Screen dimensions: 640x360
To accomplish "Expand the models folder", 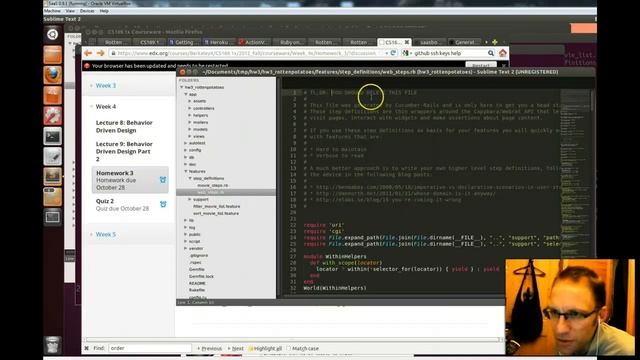I will (x=190, y=129).
